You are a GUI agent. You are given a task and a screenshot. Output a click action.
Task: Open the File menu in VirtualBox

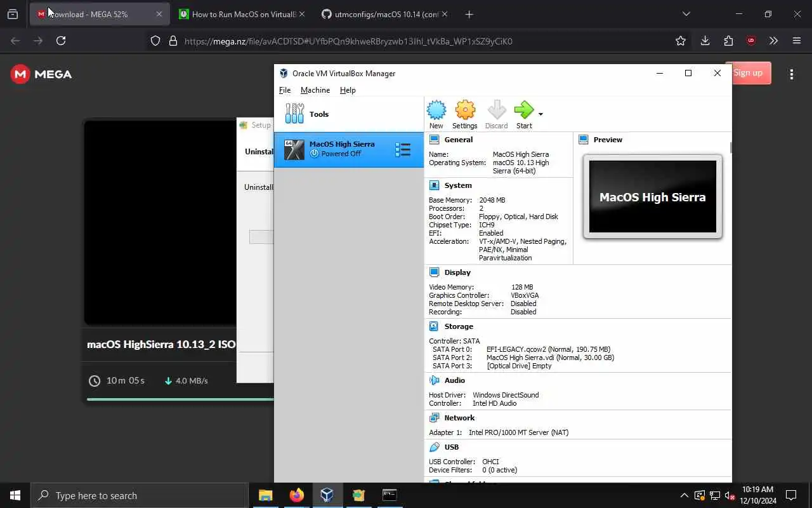(285, 90)
